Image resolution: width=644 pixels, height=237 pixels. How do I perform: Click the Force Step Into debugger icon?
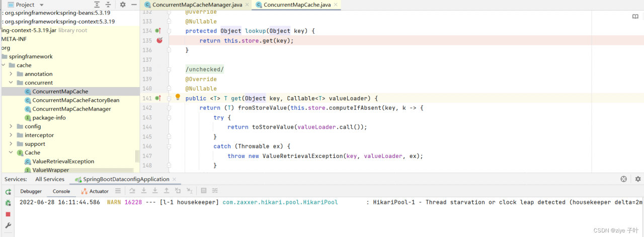(155, 191)
